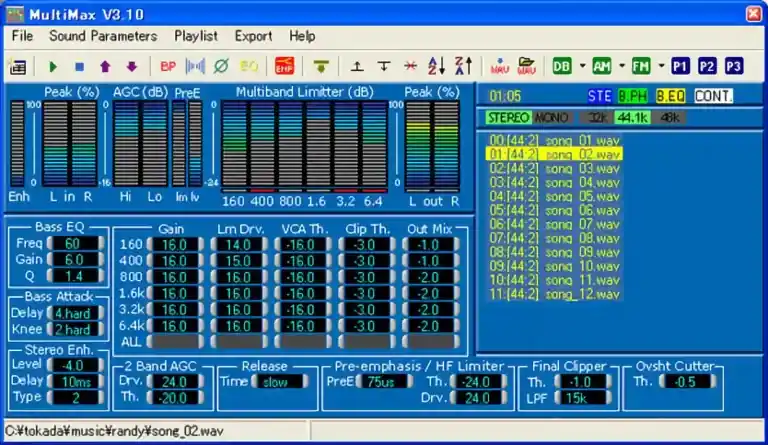This screenshot has width=768, height=445.
Task: Click 400 band Lm Drv. value 15.0
Action: (239, 261)
